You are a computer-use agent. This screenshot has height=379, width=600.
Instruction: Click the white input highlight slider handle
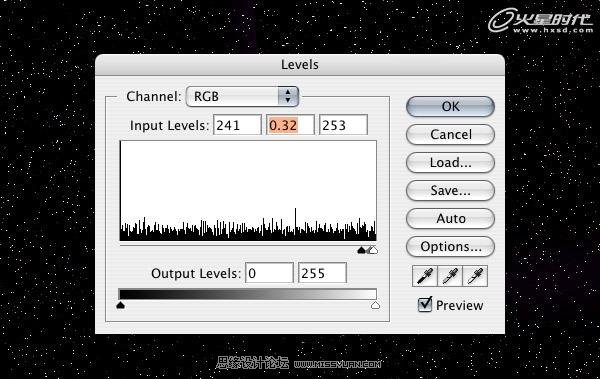click(374, 250)
